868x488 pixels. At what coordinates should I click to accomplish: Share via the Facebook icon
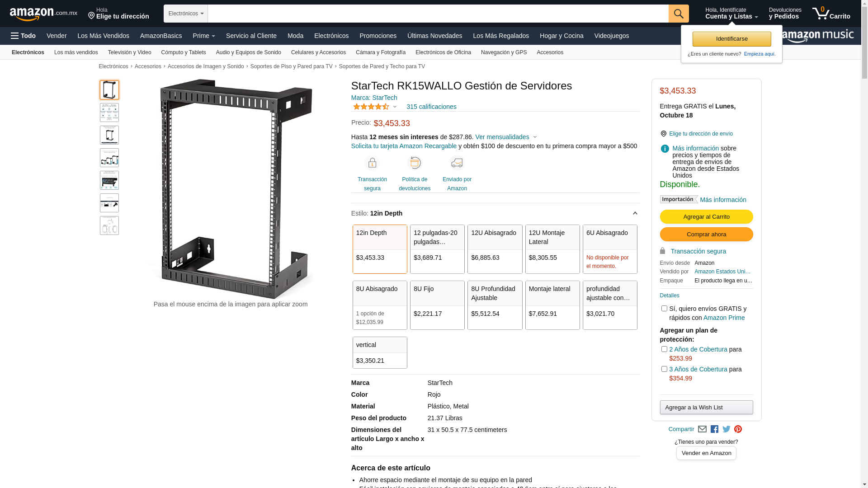[x=714, y=429]
